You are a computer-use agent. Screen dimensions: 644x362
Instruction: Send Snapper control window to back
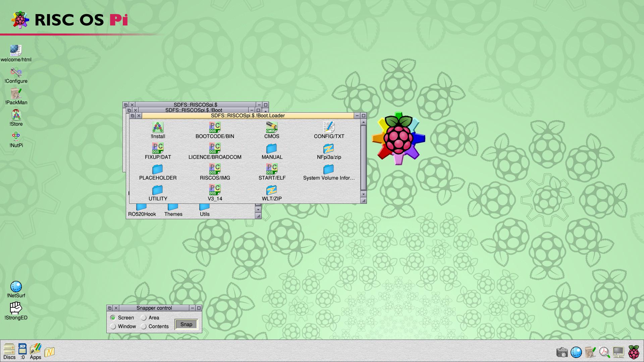point(110,308)
